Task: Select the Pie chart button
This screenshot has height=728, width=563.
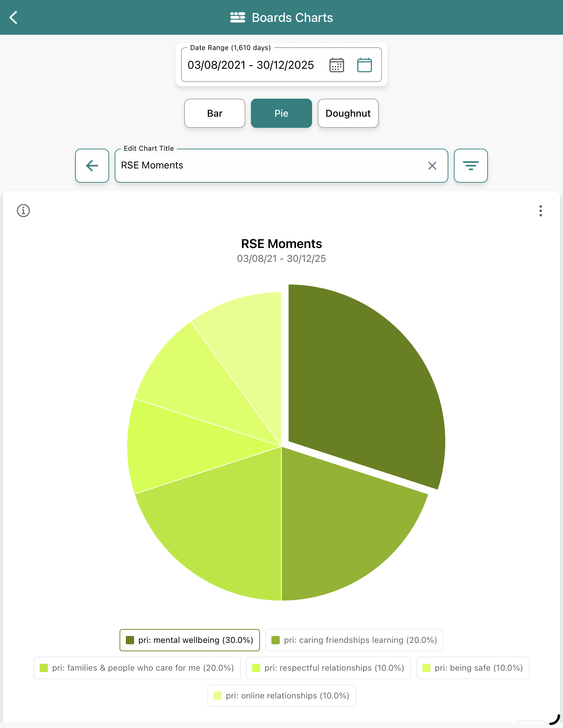Action: pyautogui.click(x=281, y=113)
